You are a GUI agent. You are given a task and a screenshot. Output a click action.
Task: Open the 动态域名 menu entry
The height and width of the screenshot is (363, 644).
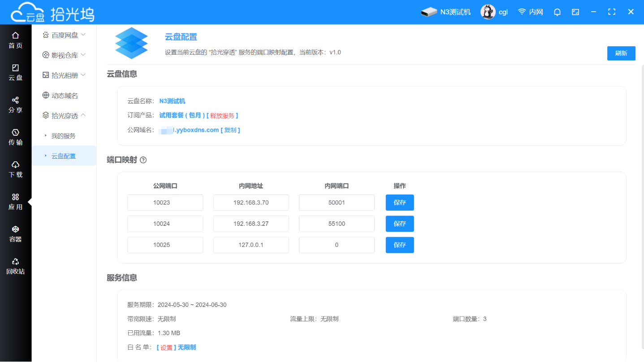click(x=64, y=95)
